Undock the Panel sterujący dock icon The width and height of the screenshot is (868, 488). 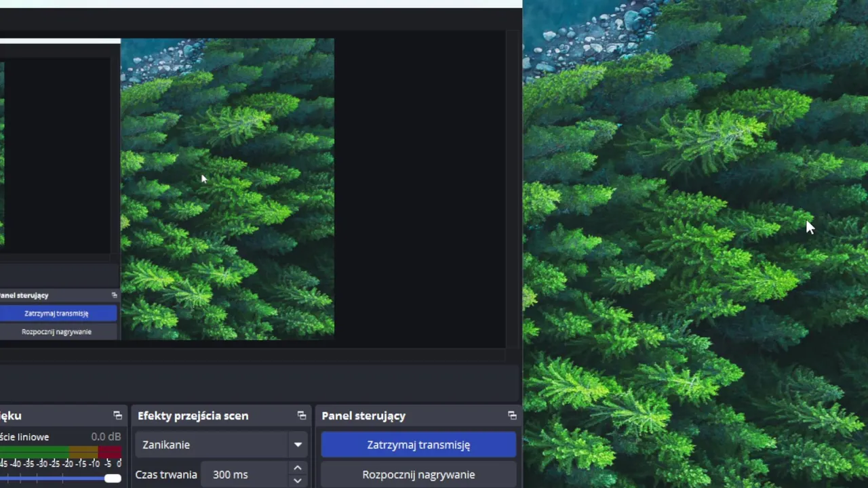[512, 415]
